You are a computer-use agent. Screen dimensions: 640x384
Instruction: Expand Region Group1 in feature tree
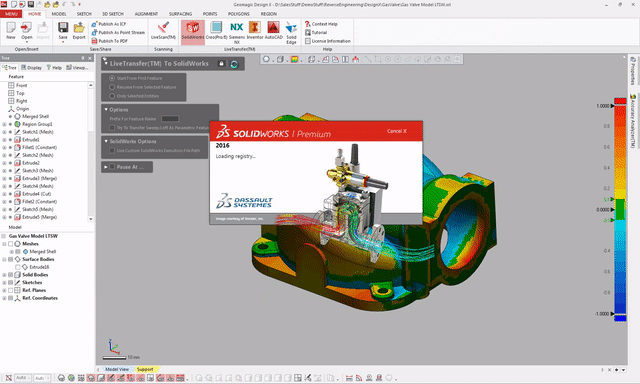(x=4, y=124)
